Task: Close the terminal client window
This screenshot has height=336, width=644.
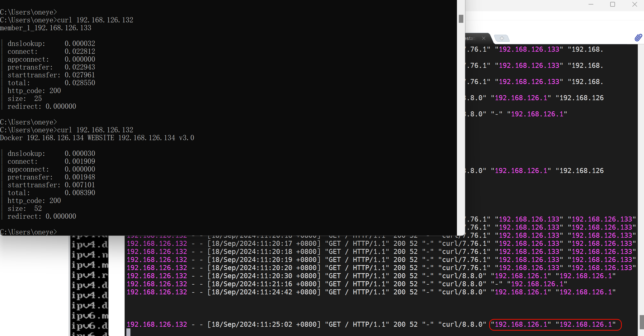Action: pos(634,5)
